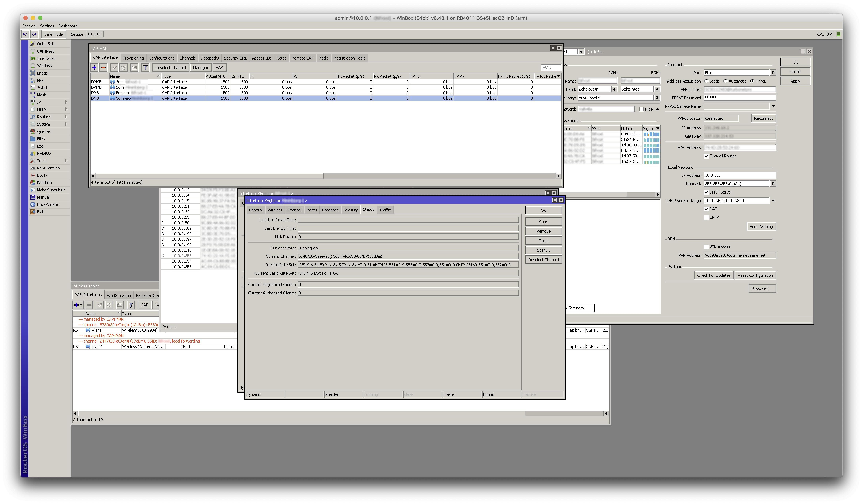Open Files in sidebar

click(41, 139)
